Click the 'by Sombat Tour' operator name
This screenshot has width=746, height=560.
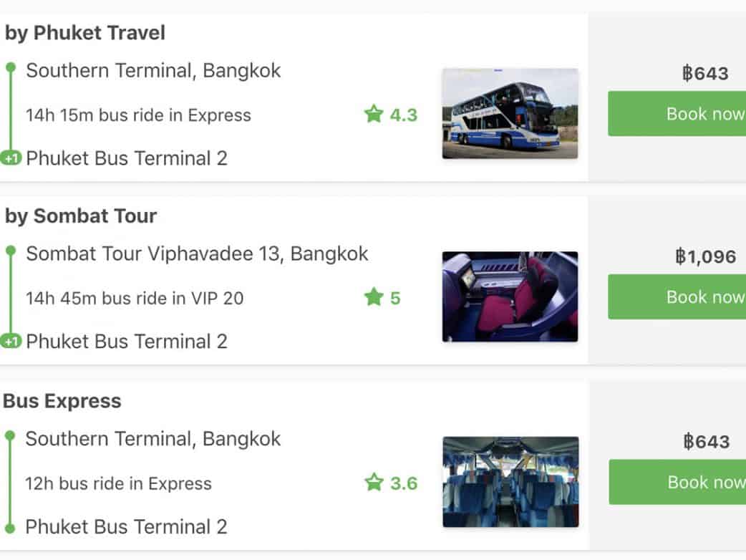[81, 216]
